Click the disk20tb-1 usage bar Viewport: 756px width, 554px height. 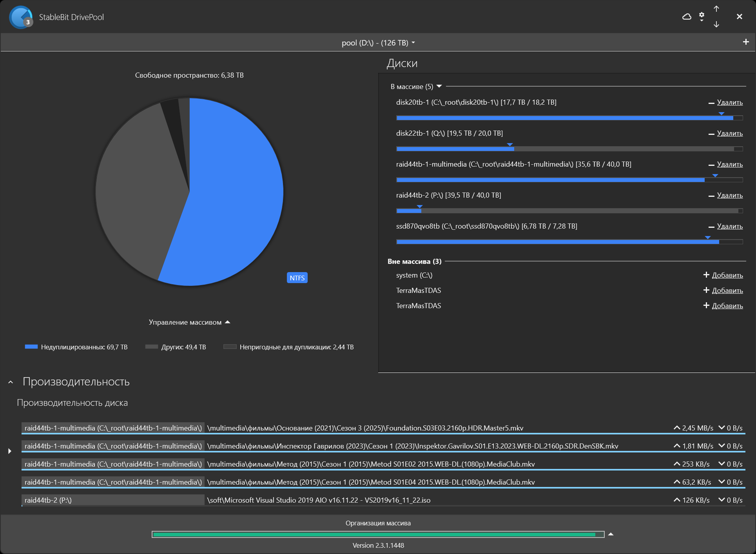click(x=569, y=118)
